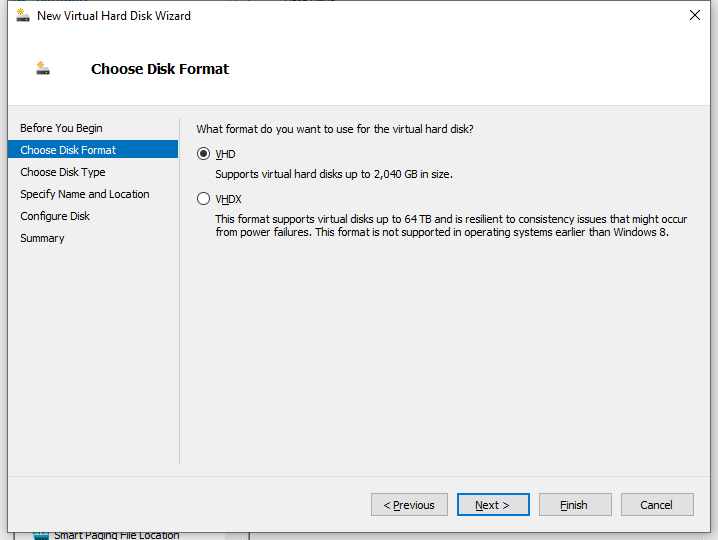Click Next to continue the wizard

tap(493, 505)
